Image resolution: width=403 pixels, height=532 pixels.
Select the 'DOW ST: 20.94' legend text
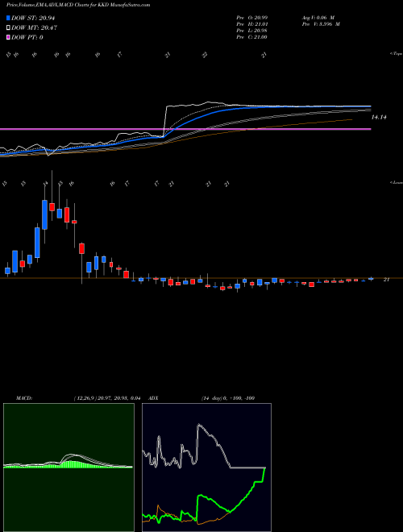click(x=33, y=18)
